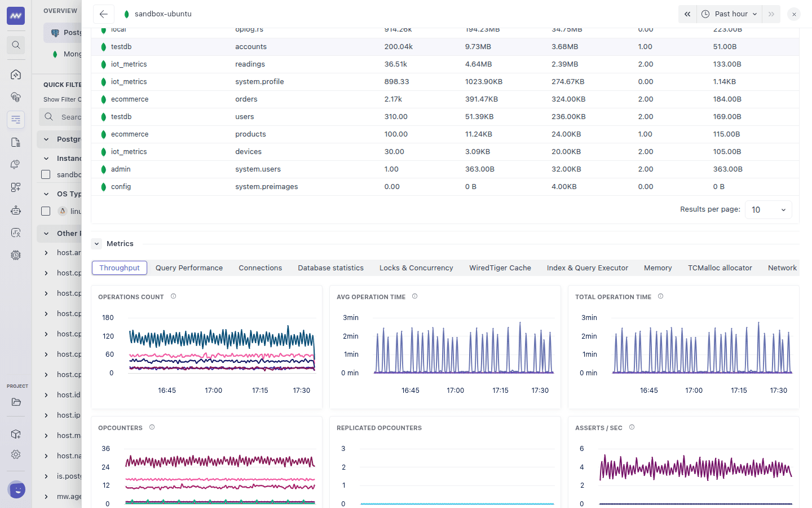Collapse the Other filter group

coord(46,234)
